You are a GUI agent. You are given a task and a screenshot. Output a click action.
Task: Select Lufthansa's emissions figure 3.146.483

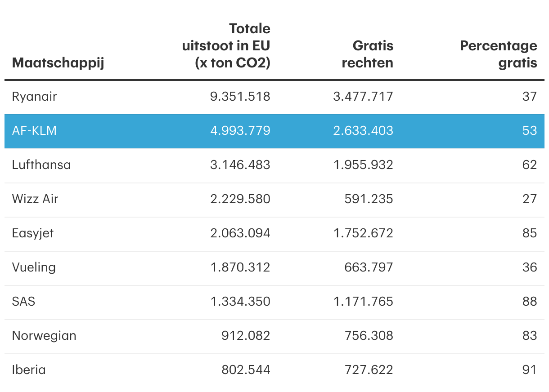tap(240, 165)
